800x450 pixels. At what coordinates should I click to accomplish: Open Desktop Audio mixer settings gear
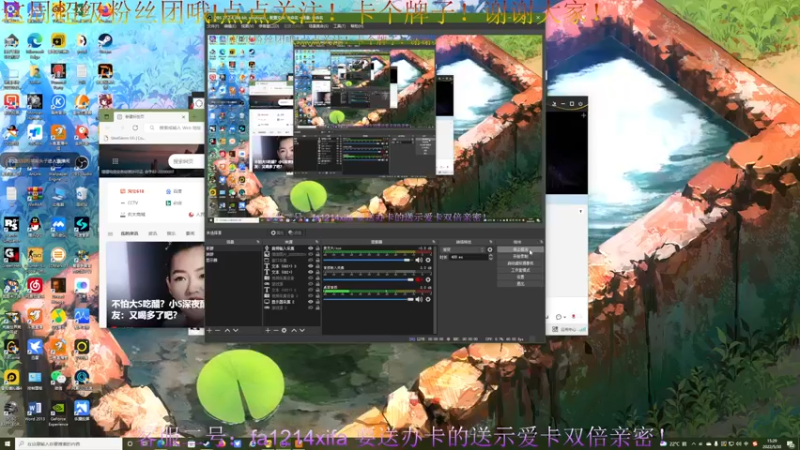(428, 299)
